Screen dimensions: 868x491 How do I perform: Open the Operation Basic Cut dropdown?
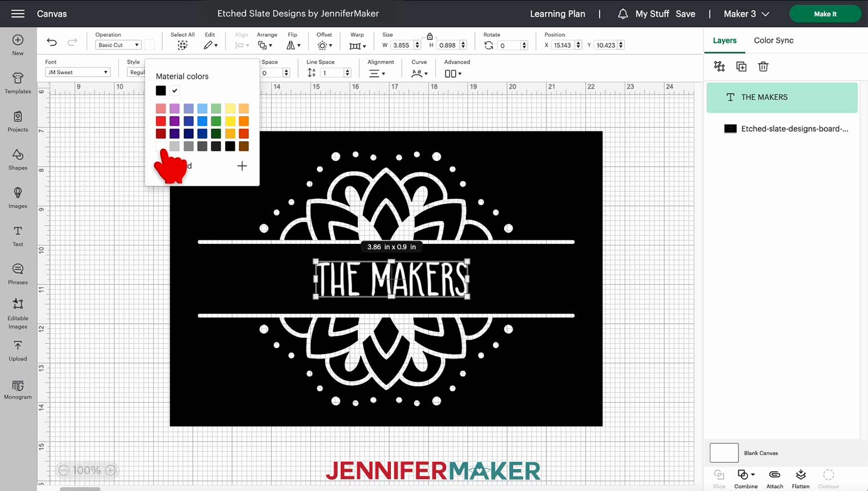coord(118,45)
